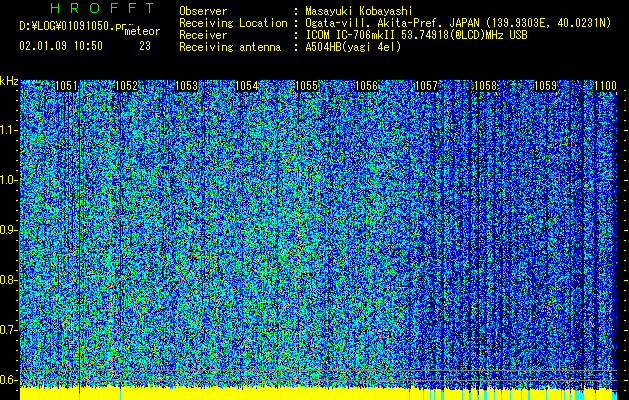Click the yellow signal level bar graph
The image size is (629, 400).
tap(318, 394)
